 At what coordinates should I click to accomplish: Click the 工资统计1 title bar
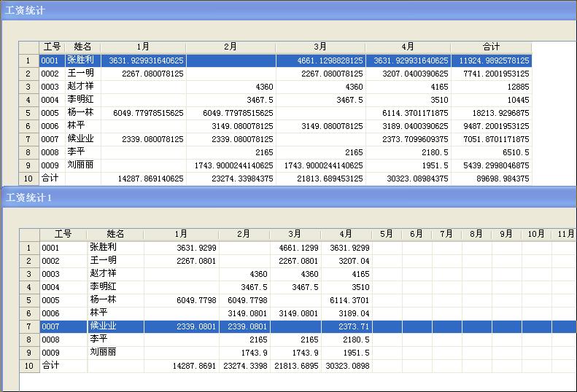pos(289,197)
